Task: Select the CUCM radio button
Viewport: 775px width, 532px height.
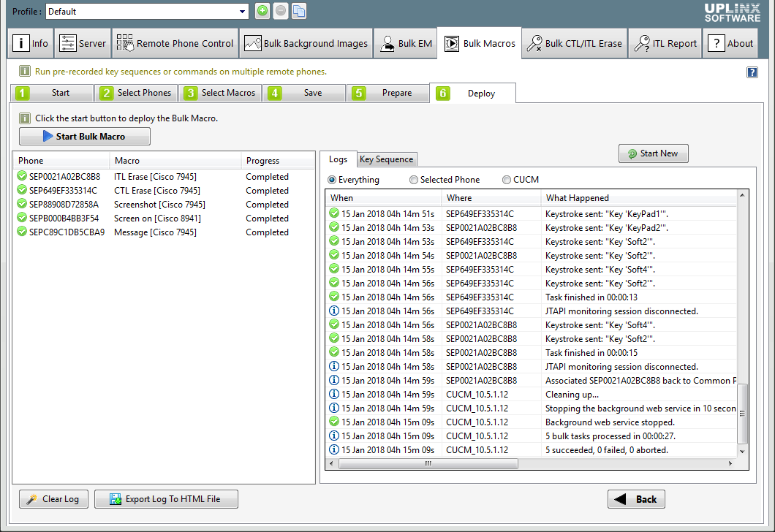Action: pos(506,180)
